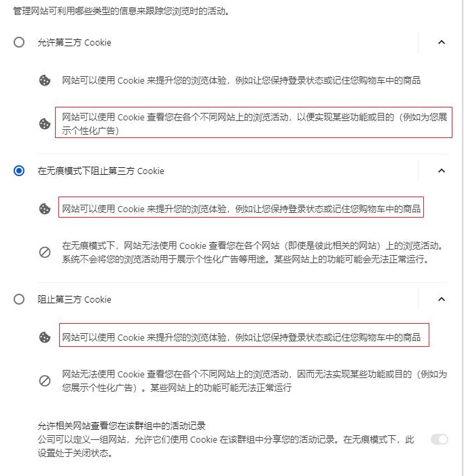464x476 pixels.
Task: Click cookie icon under 阻止第三方 Cookie section
Action: click(x=45, y=337)
